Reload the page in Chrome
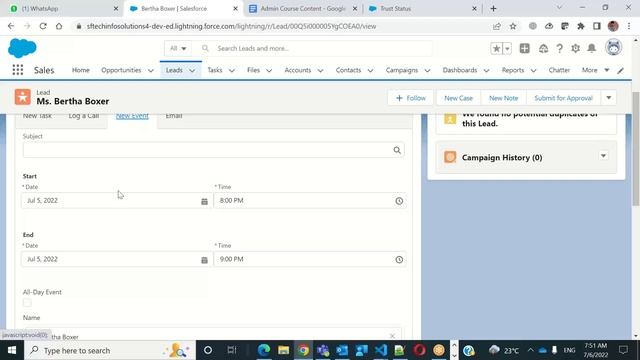The image size is (640, 360). click(x=43, y=26)
